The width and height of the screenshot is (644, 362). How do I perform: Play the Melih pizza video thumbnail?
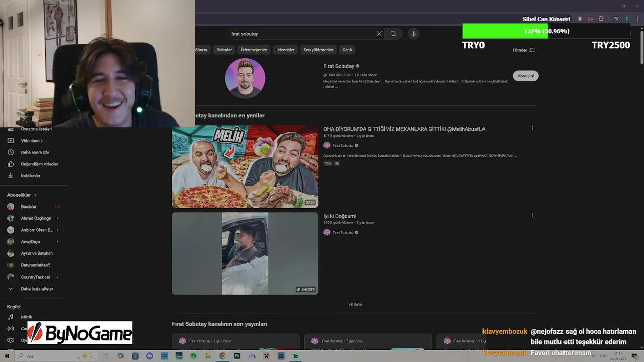(245, 166)
